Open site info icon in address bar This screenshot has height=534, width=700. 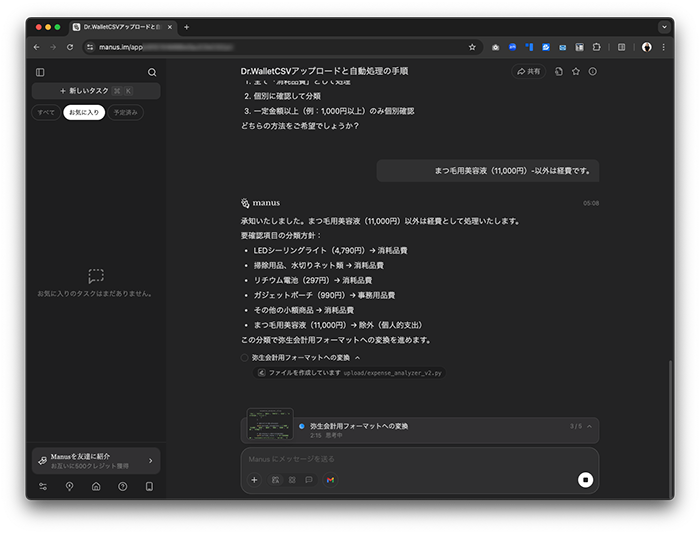(90, 47)
